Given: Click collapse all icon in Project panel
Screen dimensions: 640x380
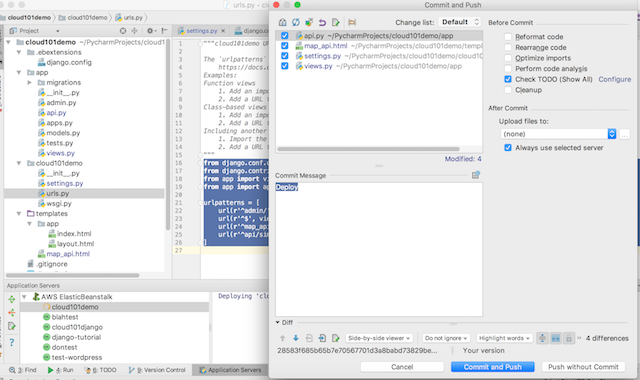Looking at the screenshot, I should (x=134, y=31).
